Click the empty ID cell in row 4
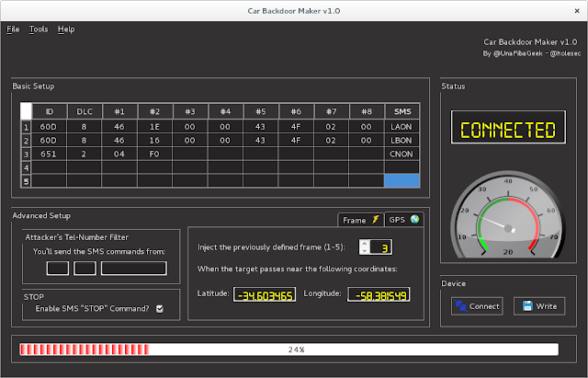This screenshot has width=588, height=378. (x=49, y=167)
